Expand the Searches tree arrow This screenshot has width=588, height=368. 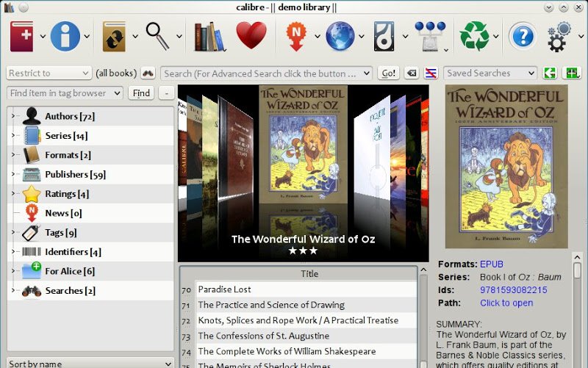13,290
